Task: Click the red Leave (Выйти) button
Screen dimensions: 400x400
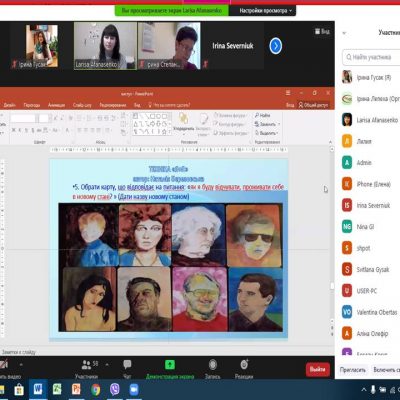Action: coord(318,369)
